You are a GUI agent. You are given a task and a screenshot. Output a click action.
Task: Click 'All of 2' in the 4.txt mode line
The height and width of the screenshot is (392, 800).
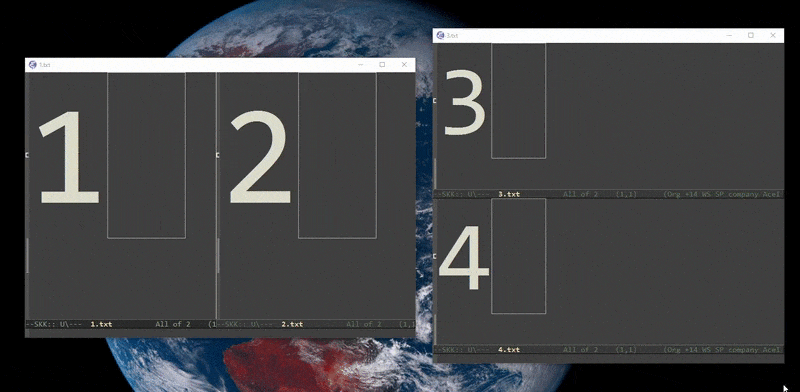click(x=580, y=350)
